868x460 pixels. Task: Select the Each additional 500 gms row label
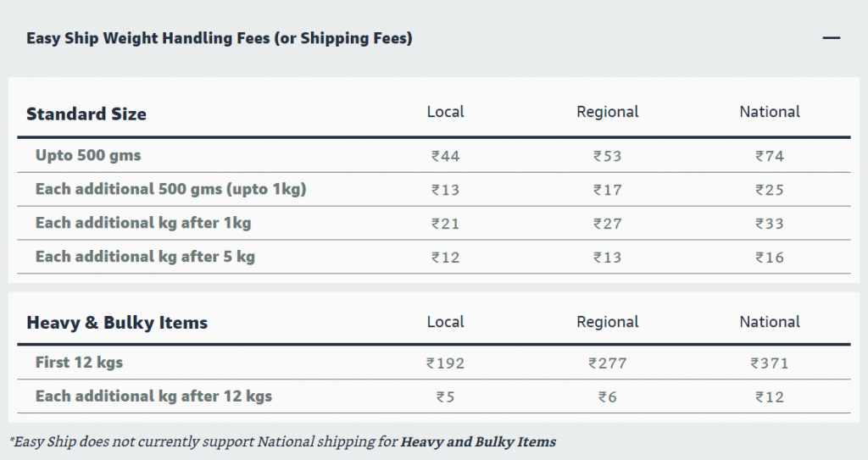click(x=170, y=189)
